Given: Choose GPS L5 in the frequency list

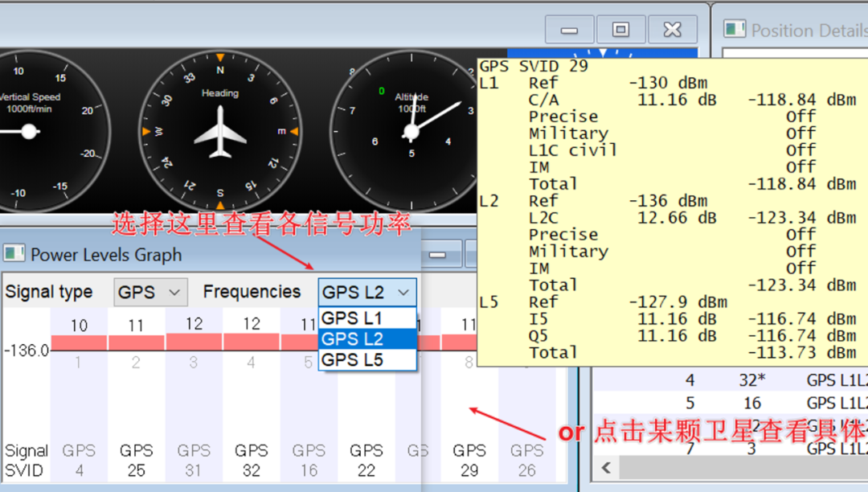Looking at the screenshot, I should [367, 360].
